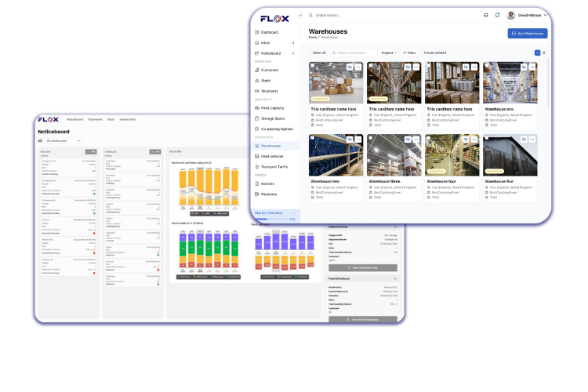
Task: Click the FLOX logo in Noticeboard window
Action: click(49, 120)
